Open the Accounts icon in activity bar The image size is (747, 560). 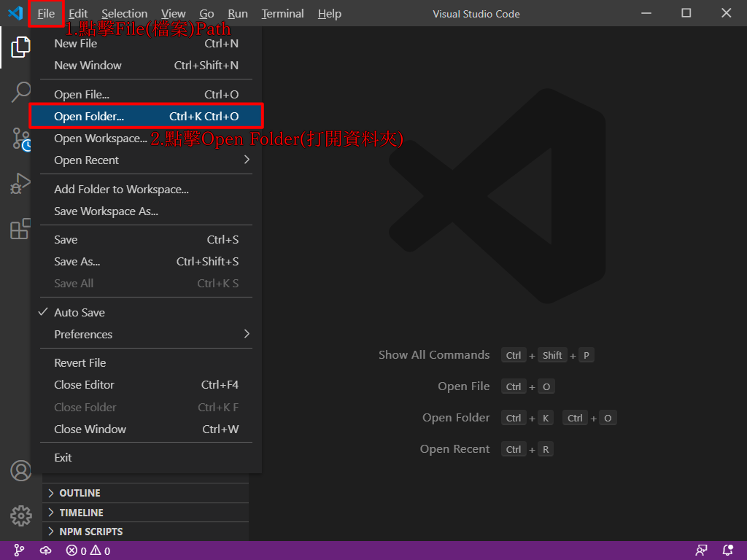(x=20, y=470)
